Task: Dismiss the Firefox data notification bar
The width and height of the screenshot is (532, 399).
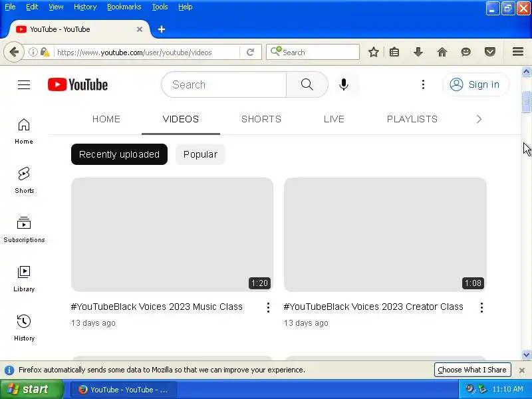Action: pos(522,370)
